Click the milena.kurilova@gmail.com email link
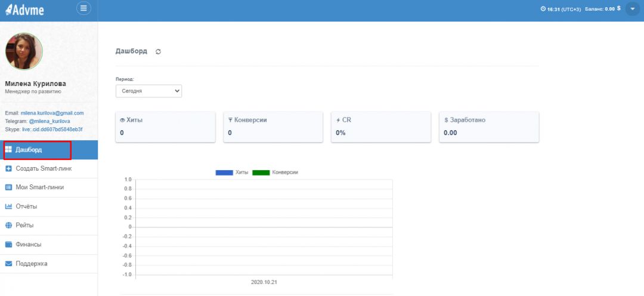The height and width of the screenshot is (296, 644). point(52,113)
